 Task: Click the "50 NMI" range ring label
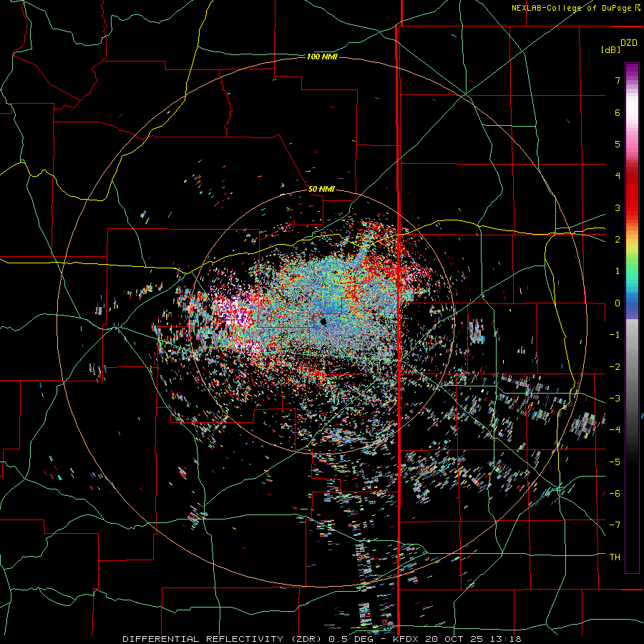coord(321,189)
